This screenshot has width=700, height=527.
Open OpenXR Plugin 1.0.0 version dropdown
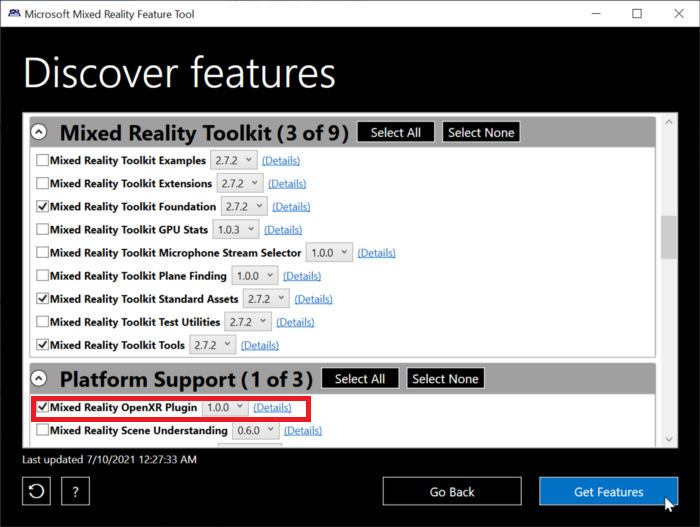[225, 407]
